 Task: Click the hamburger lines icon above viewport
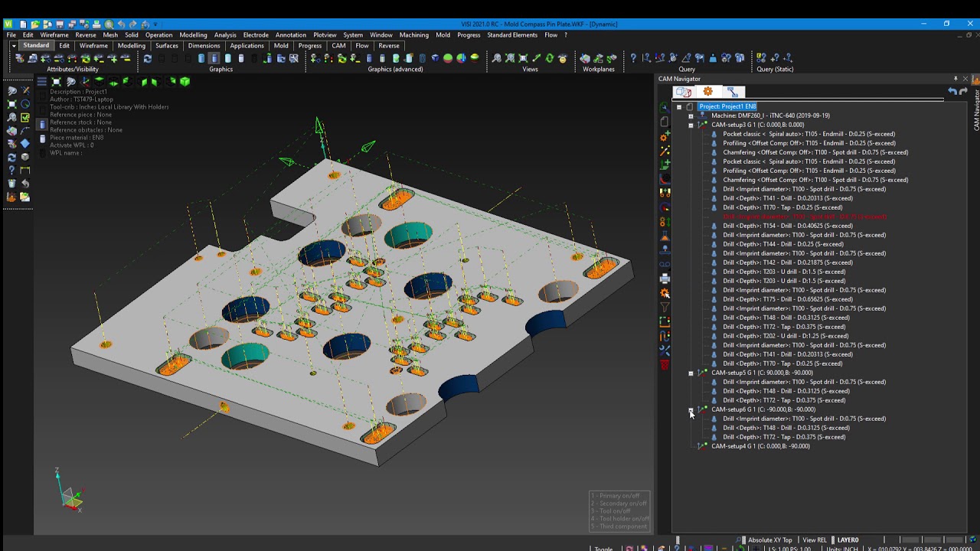click(x=41, y=82)
